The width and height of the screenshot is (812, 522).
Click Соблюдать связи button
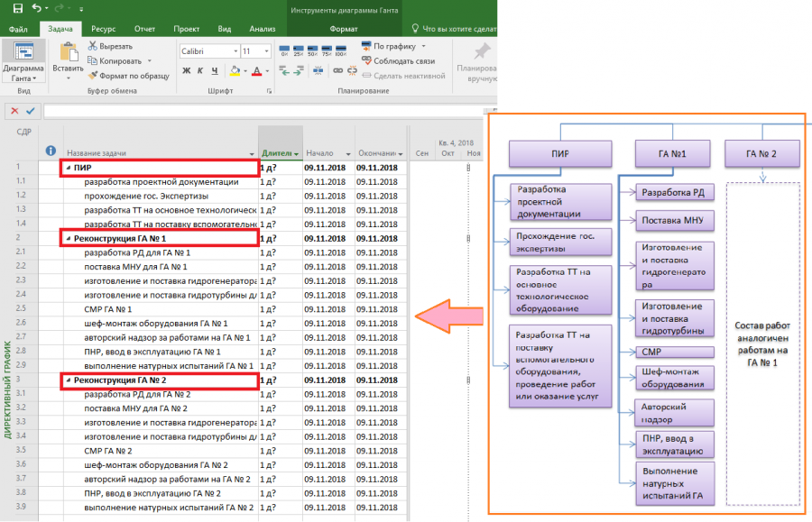click(x=399, y=61)
